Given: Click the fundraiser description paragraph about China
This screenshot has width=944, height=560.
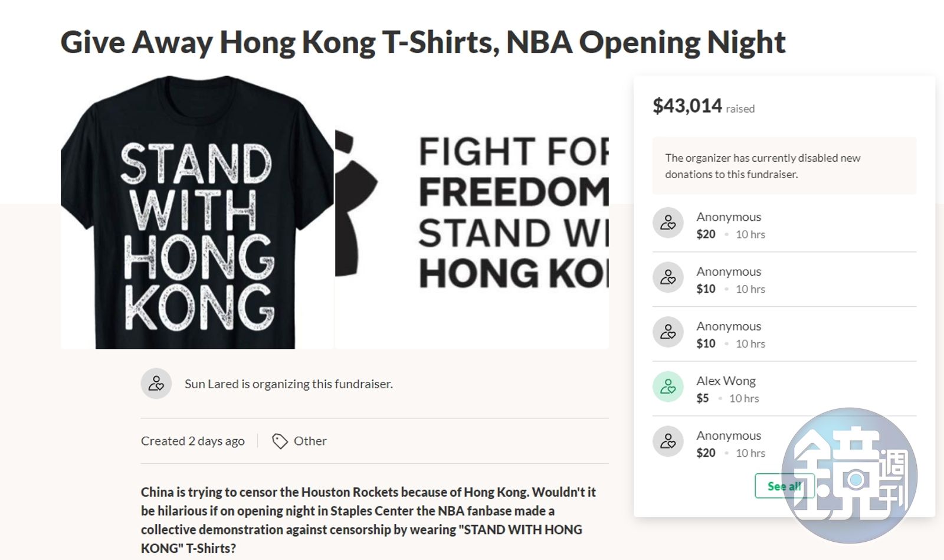Looking at the screenshot, I should [x=369, y=519].
